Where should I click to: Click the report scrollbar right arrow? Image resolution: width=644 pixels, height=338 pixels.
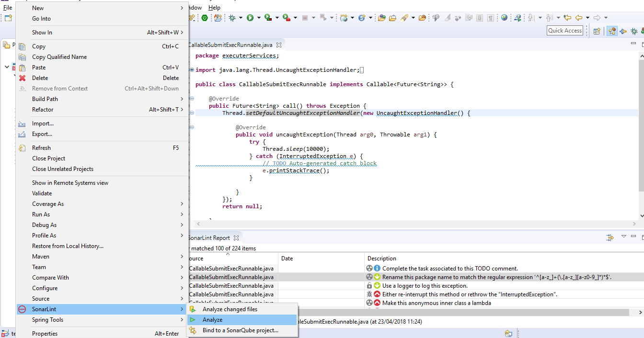(x=640, y=312)
